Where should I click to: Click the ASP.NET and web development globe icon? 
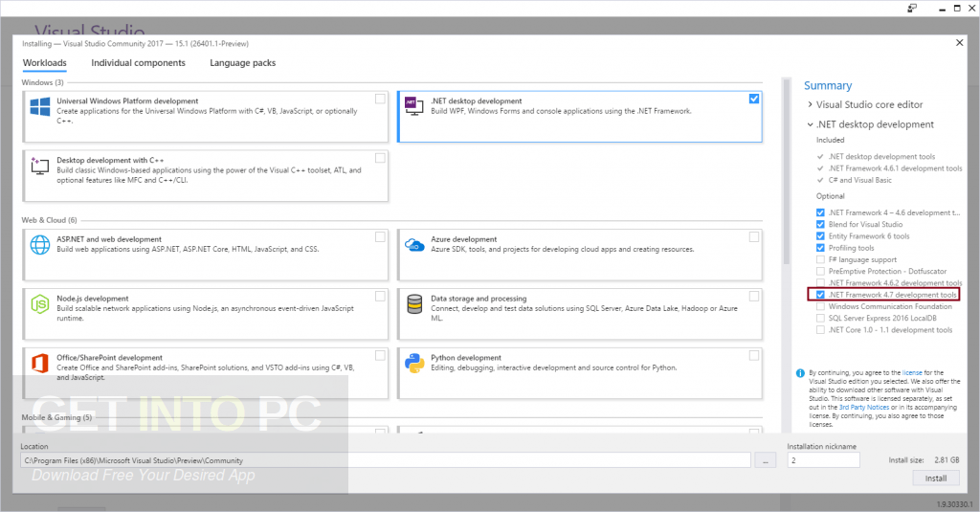pos(40,245)
